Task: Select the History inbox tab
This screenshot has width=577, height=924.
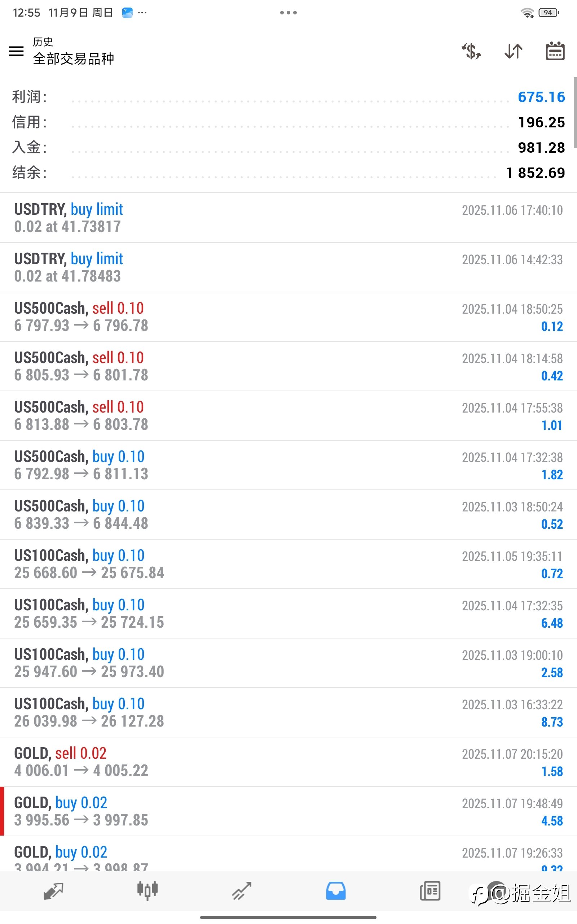Action: click(x=336, y=891)
